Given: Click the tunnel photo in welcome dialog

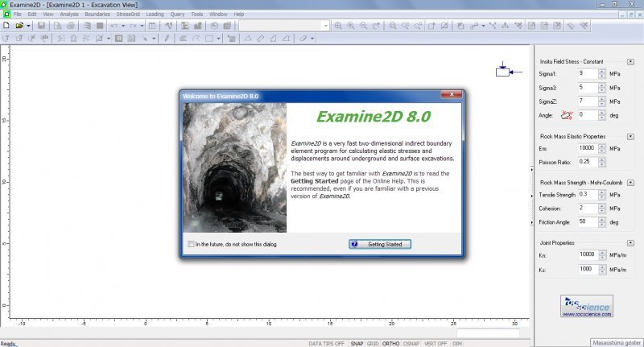Looking at the screenshot, I should pos(235,167).
